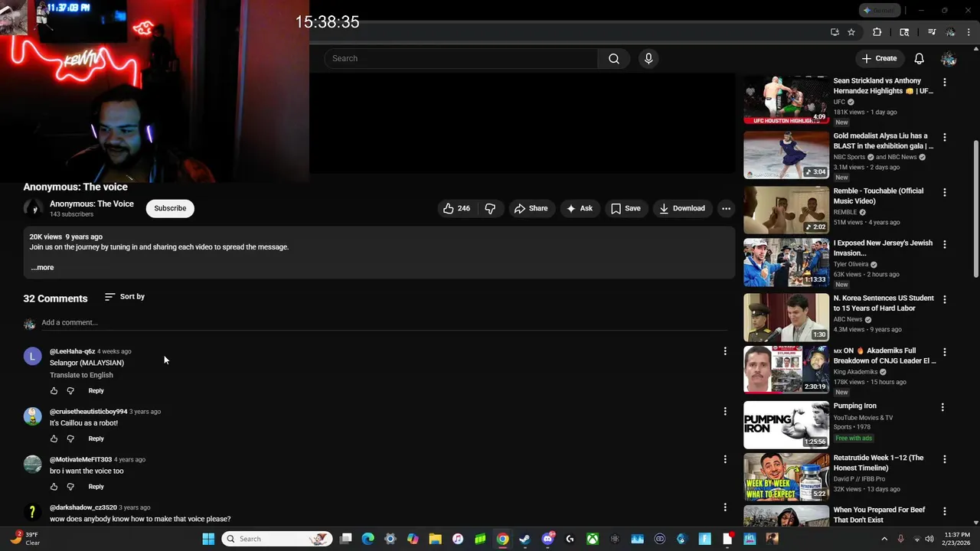980x551 pixels.
Task: Like the "bro i want the voice too" comment
Action: click(x=54, y=487)
